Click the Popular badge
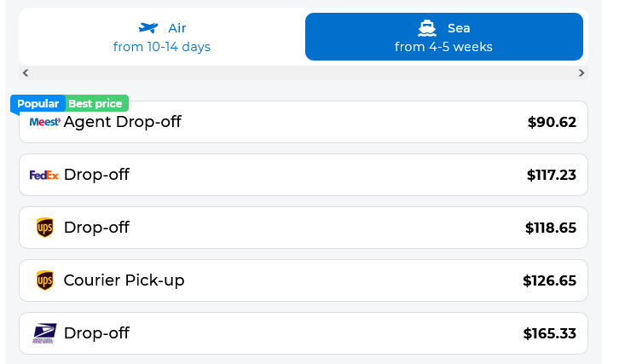Viewport: 619px width, 364px height. (x=38, y=103)
